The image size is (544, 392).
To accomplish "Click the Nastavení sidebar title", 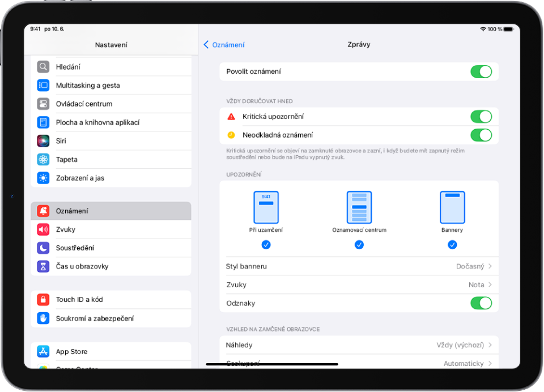I will point(111,45).
